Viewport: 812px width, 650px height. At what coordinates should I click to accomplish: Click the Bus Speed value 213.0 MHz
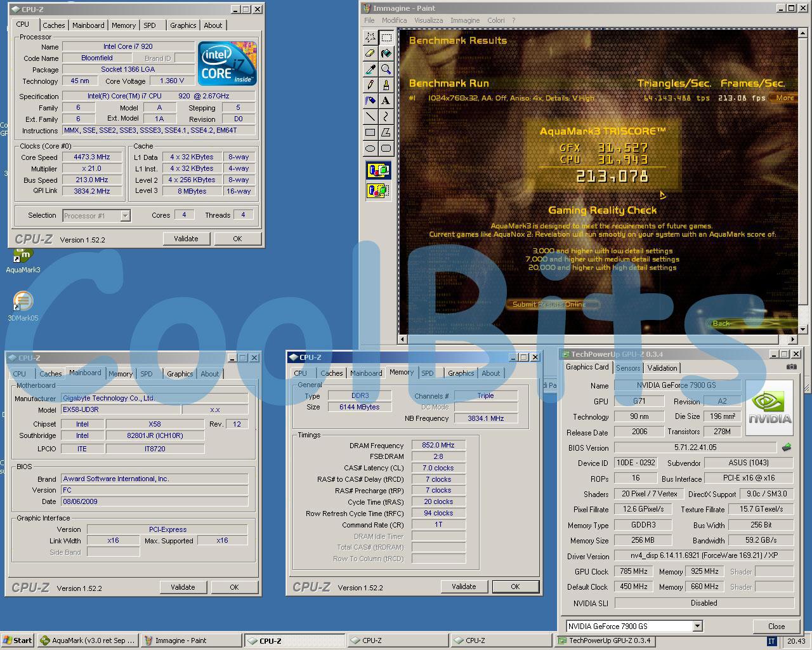92,180
